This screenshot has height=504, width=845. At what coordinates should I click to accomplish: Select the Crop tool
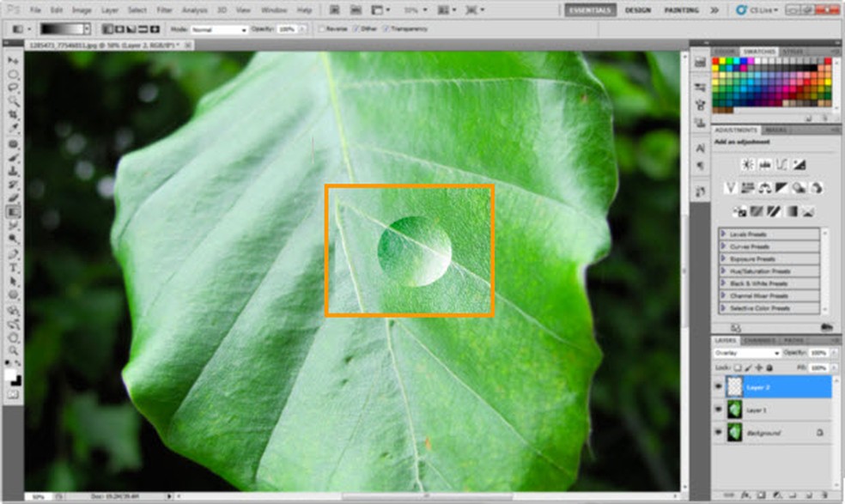pos(14,115)
